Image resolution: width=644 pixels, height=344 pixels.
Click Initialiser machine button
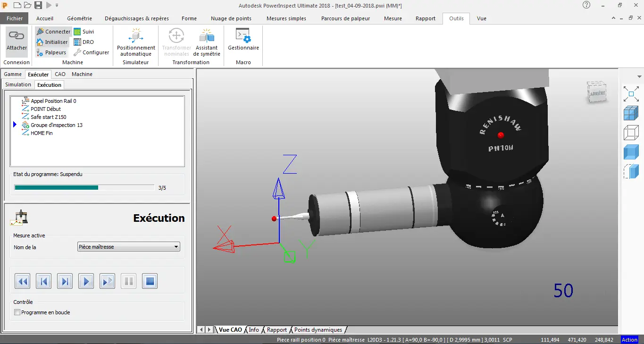click(x=52, y=42)
